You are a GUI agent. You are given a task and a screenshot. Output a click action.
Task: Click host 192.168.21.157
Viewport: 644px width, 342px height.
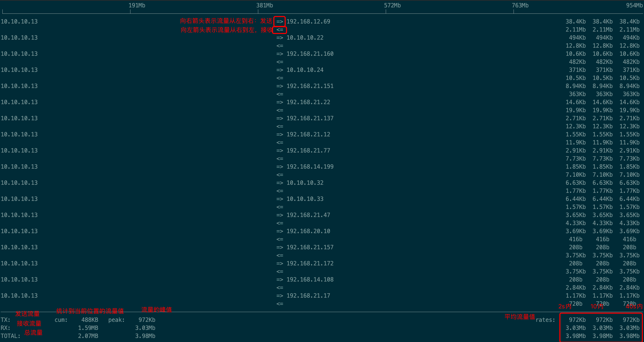[x=310, y=247]
